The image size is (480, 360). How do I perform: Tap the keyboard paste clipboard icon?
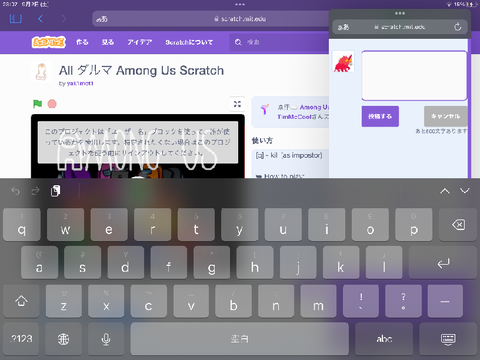55,191
